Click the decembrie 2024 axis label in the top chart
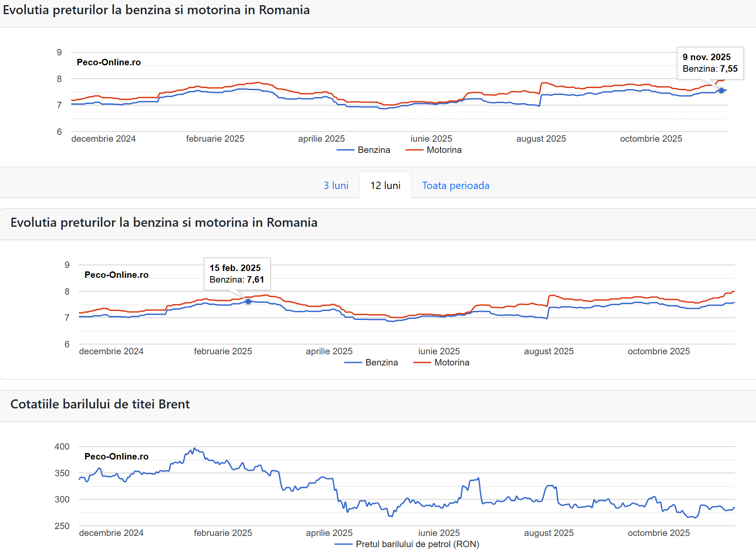 [104, 139]
